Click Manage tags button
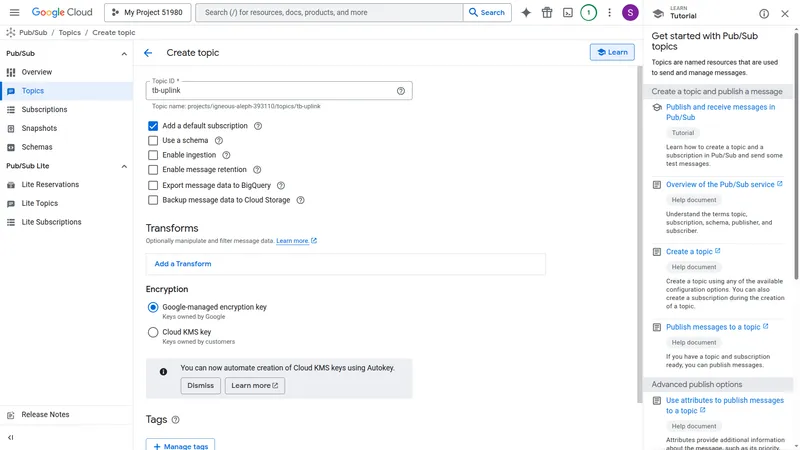The width and height of the screenshot is (800, 450). click(x=180, y=445)
